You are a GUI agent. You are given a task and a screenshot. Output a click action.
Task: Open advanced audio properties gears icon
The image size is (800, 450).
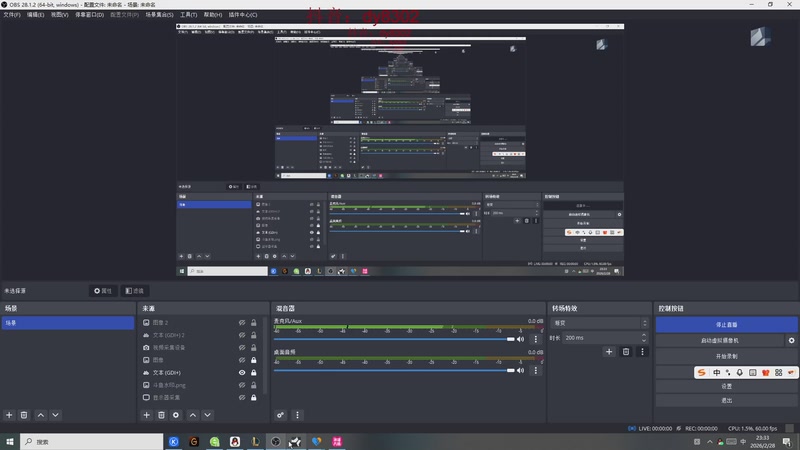click(x=281, y=415)
